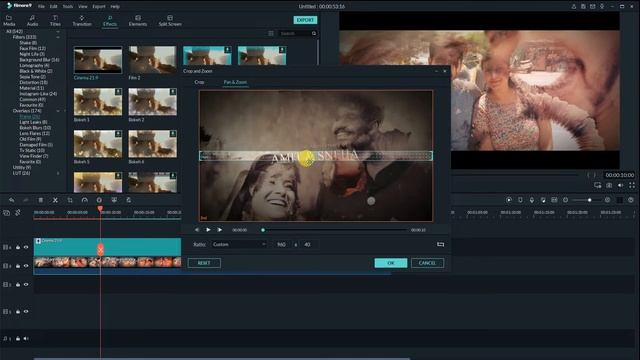
Task: Open the Export menu
Action: (x=99, y=7)
